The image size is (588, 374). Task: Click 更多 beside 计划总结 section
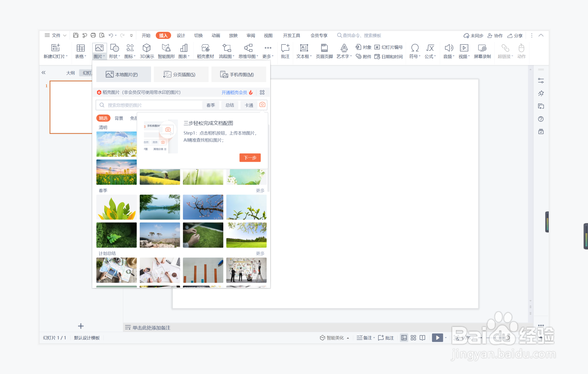(x=260, y=253)
